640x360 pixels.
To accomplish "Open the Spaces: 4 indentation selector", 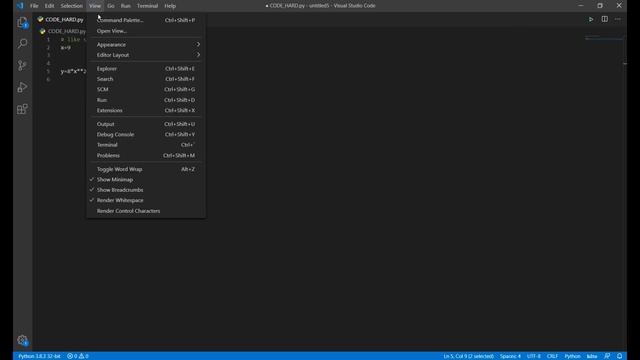I will click(510, 356).
